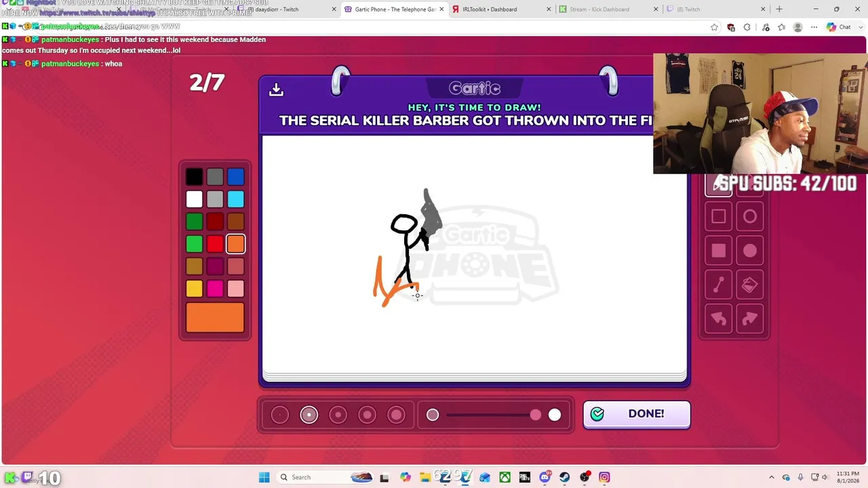This screenshot has width=868, height=488.
Task: Pick the white color swatch
Action: point(194,199)
